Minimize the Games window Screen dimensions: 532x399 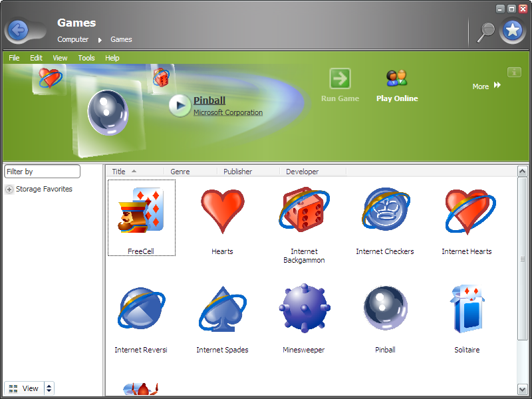500,9
